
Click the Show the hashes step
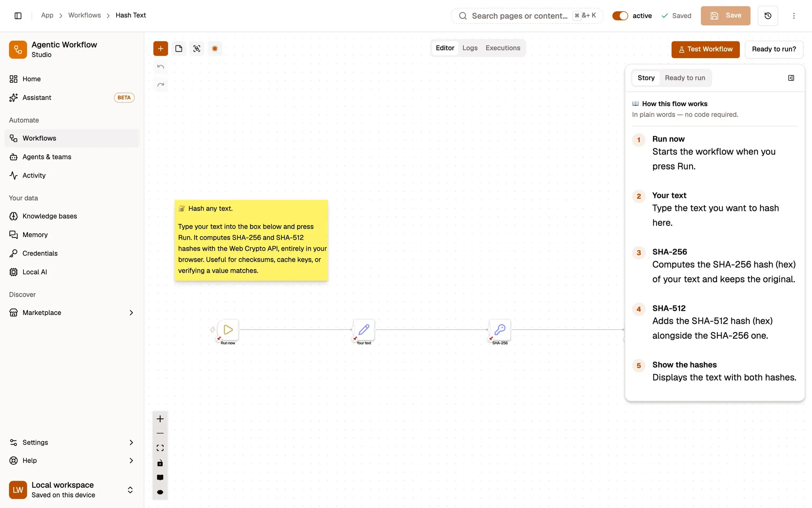pyautogui.click(x=715, y=371)
